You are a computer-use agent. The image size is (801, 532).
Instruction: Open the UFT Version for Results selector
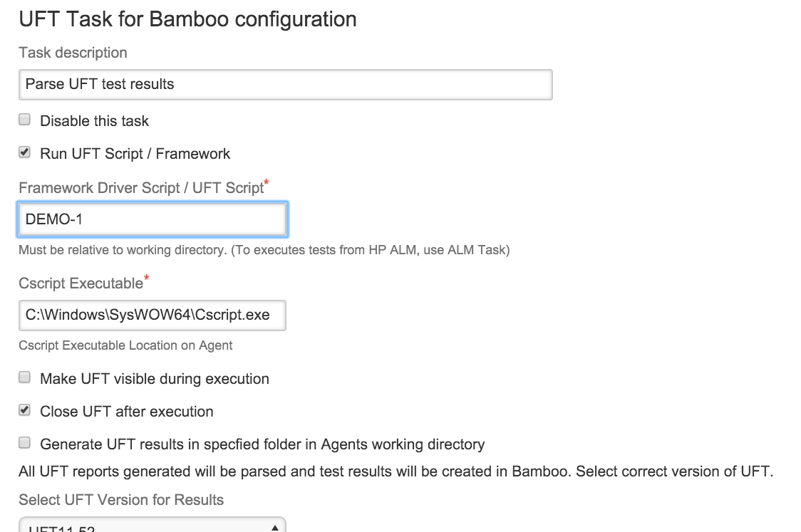click(152, 527)
